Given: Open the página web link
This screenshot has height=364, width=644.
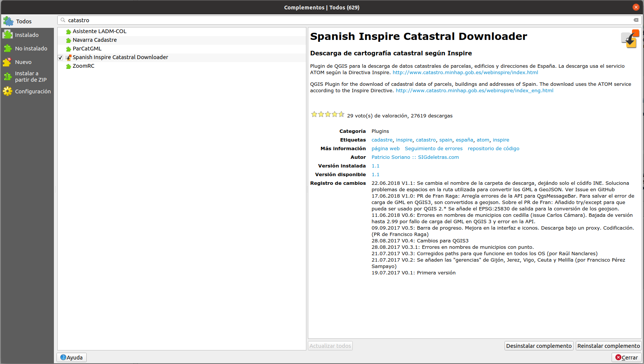Looking at the screenshot, I should pyautogui.click(x=385, y=148).
